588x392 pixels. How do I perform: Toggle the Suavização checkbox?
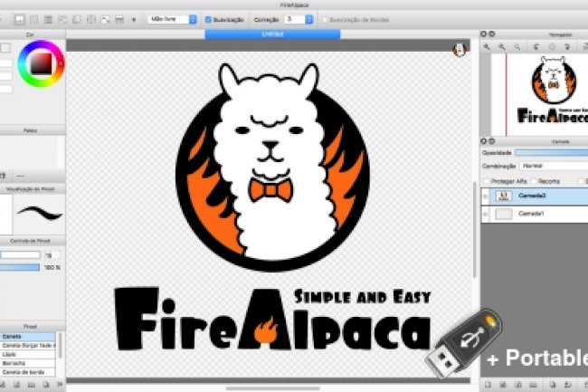click(209, 18)
